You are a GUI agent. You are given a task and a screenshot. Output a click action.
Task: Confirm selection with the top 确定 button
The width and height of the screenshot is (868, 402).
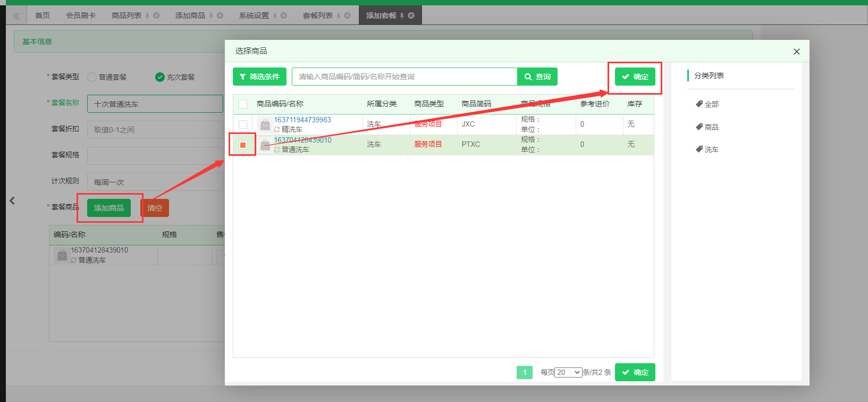(635, 77)
